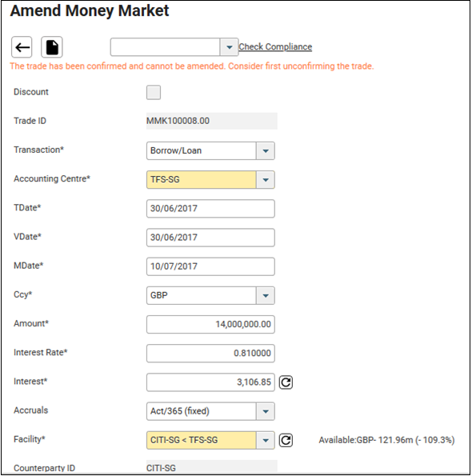This screenshot has height=476, width=472.
Task: Recalculate interest with the refresh icon
Action: pyautogui.click(x=286, y=382)
